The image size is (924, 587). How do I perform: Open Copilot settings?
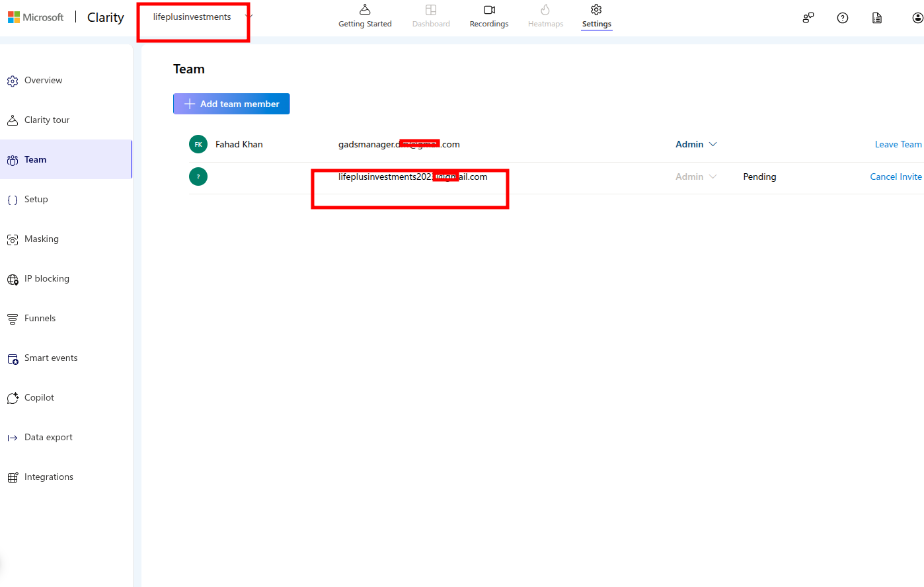66,397
